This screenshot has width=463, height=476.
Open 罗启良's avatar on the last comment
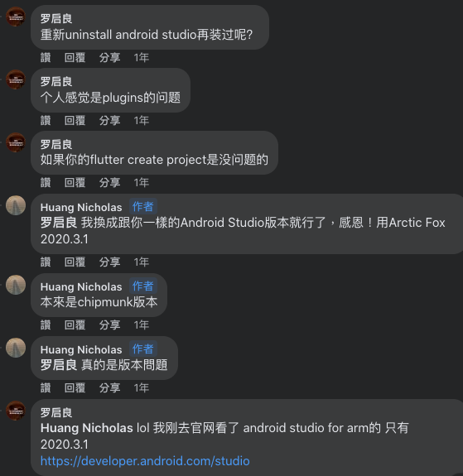(16, 411)
